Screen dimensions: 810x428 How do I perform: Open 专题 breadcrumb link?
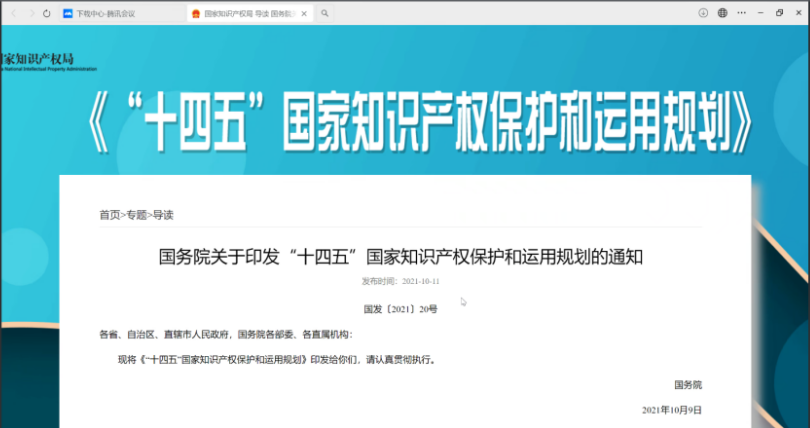pos(135,215)
